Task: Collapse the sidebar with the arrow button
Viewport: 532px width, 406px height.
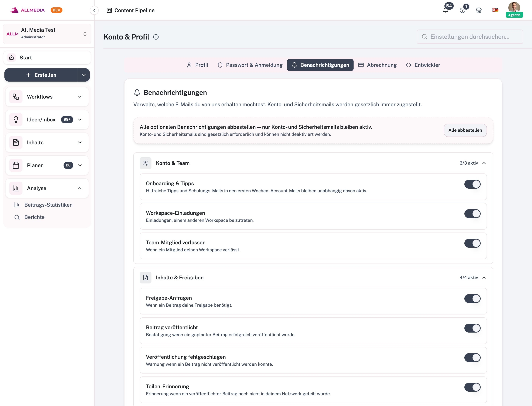Action: (x=94, y=10)
